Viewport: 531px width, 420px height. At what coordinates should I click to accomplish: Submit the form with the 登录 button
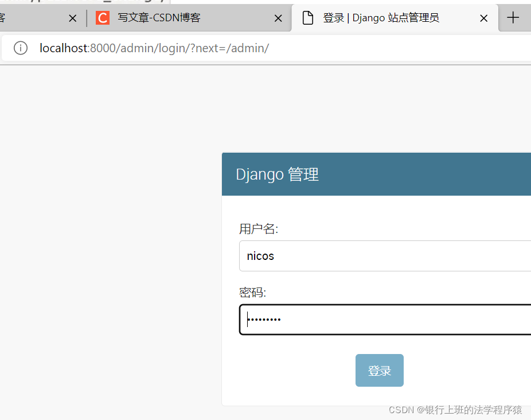tap(379, 370)
